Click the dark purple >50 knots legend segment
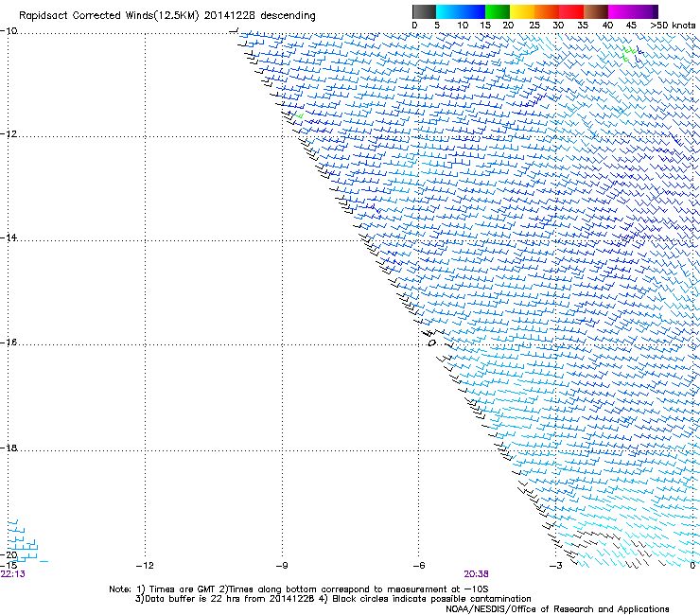Screen dimensions: 700x615 (x=656, y=11)
